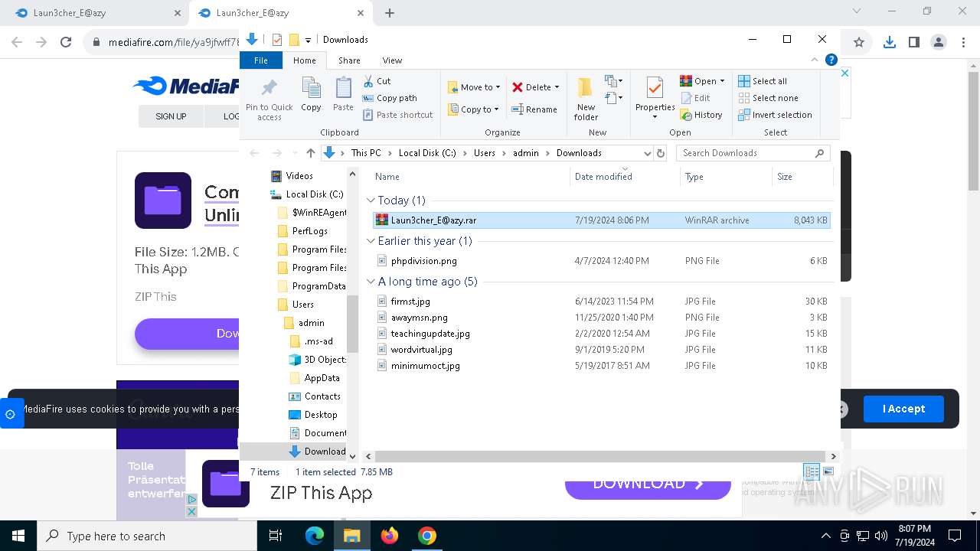
Task: Click Chrome new tab plus button
Action: tap(390, 13)
